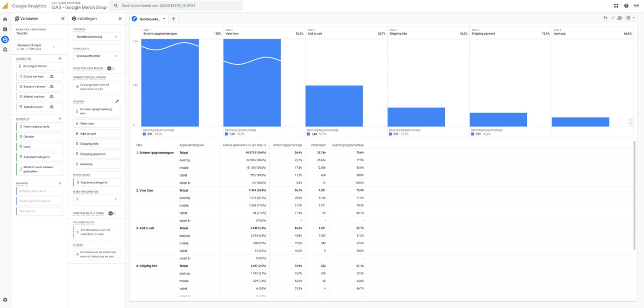Click the Verenigde Staten segment
The width and height of the screenshot is (644, 308).
(x=40, y=66)
